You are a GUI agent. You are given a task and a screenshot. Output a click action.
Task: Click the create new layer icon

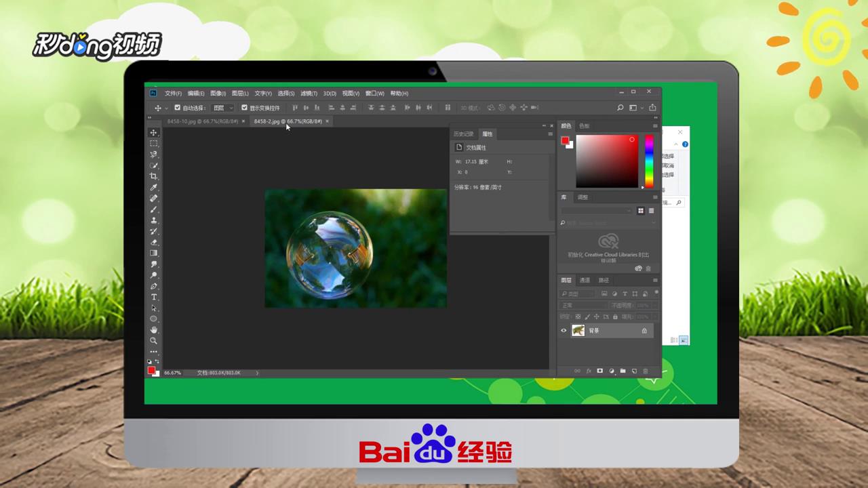pyautogui.click(x=634, y=371)
